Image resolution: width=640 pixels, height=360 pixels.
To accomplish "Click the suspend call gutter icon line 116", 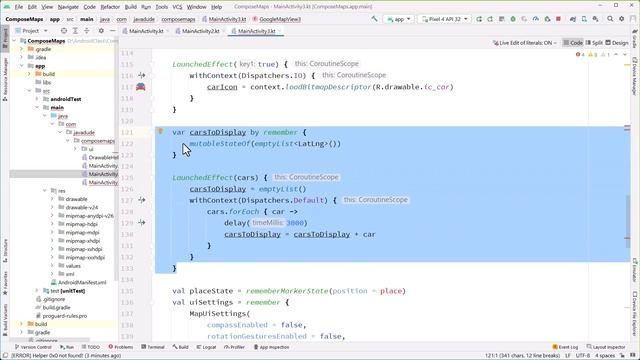I will click(x=142, y=76).
